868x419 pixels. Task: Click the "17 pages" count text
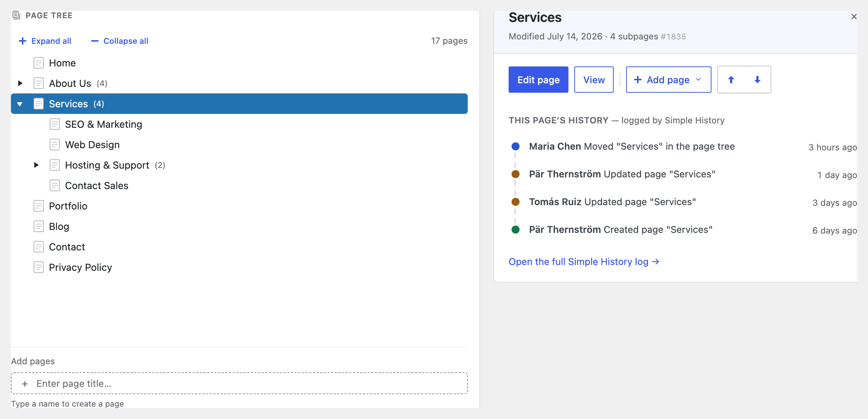[x=449, y=41]
